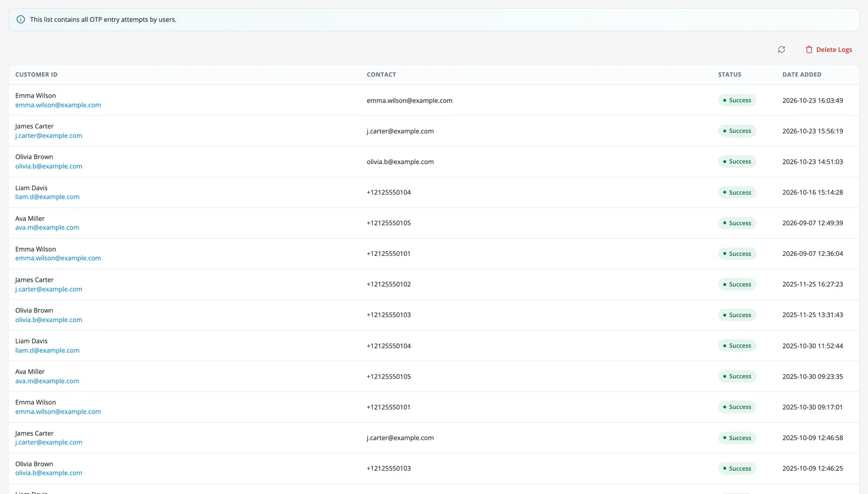
Task: Click the info icon in the notice banner
Action: [x=21, y=20]
